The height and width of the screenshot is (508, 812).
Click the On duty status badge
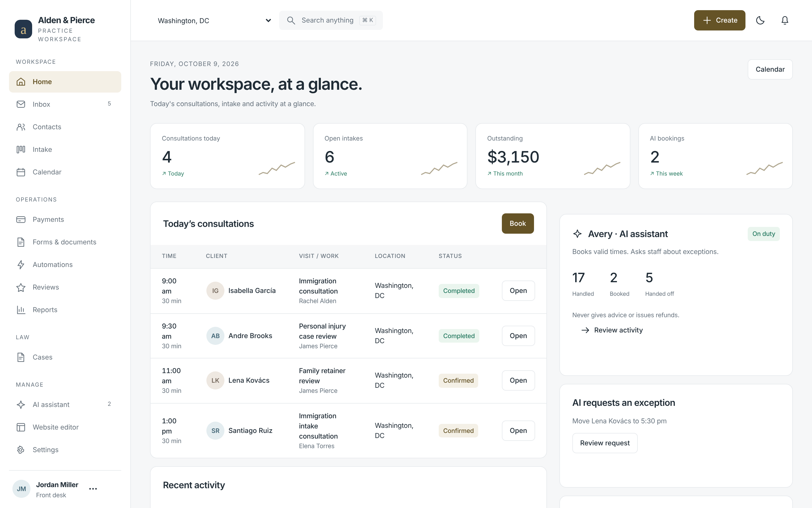pos(763,234)
